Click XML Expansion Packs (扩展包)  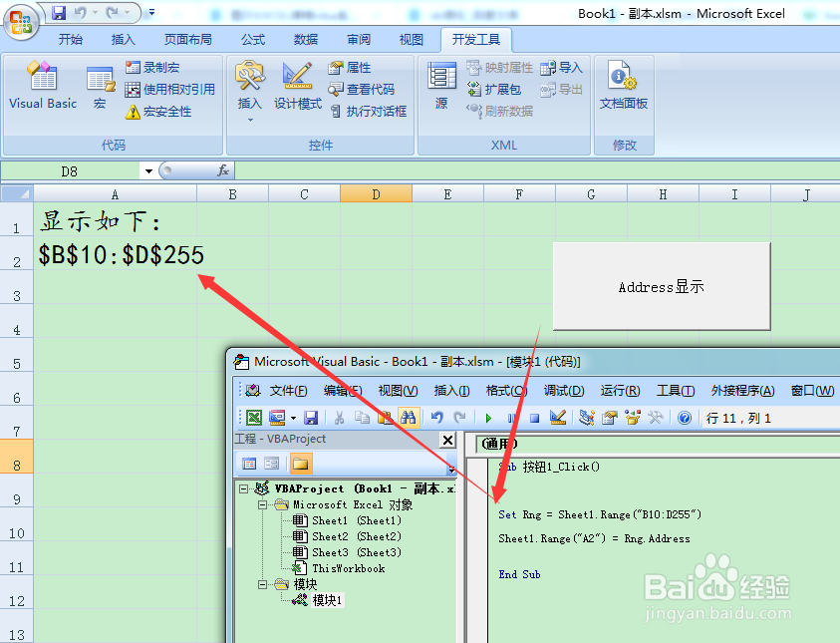pyautogui.click(x=493, y=90)
